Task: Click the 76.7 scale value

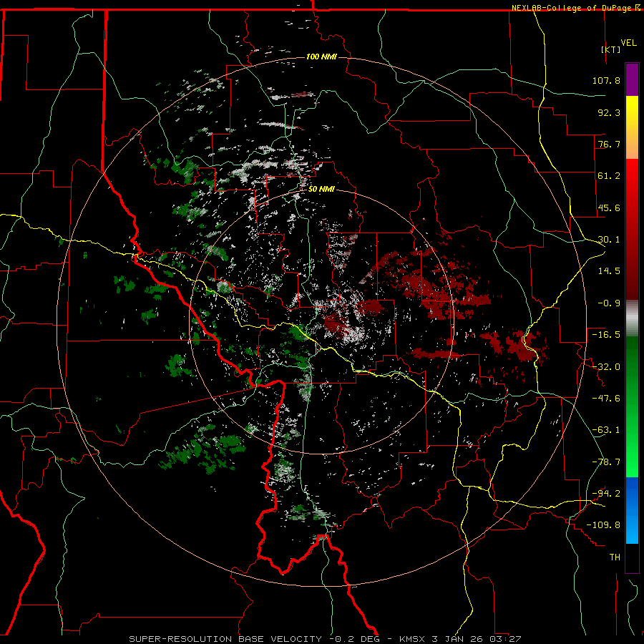Action: (609, 144)
